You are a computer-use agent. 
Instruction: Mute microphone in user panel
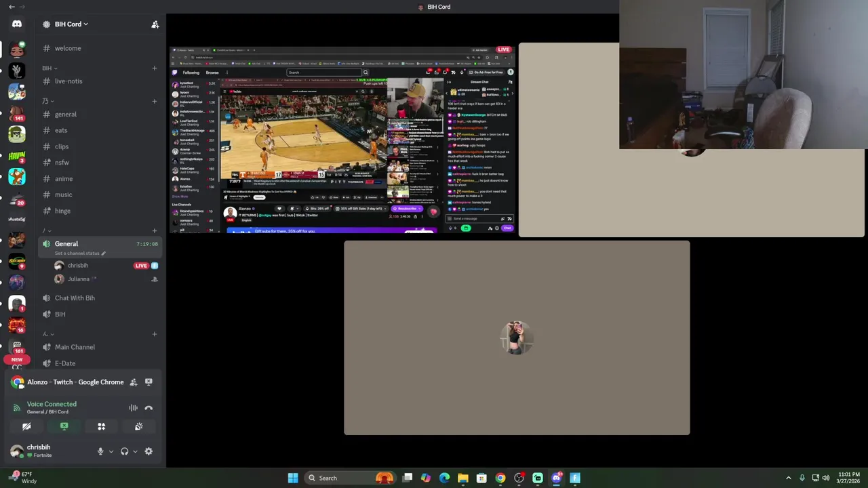point(100,451)
